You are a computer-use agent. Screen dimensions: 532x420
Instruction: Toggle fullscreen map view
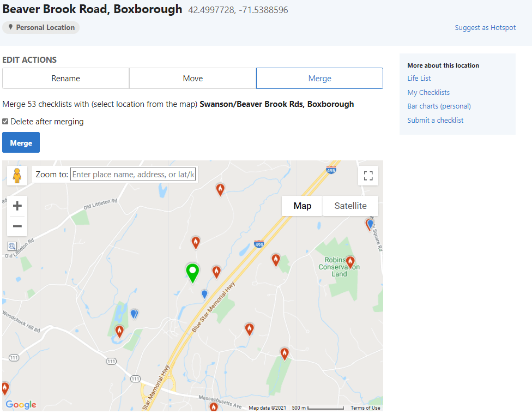pos(368,176)
